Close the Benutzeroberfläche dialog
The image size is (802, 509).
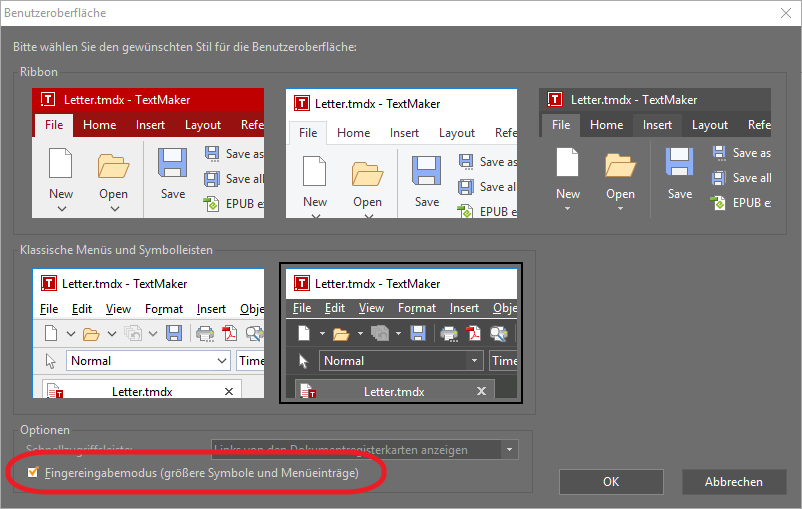[x=786, y=13]
